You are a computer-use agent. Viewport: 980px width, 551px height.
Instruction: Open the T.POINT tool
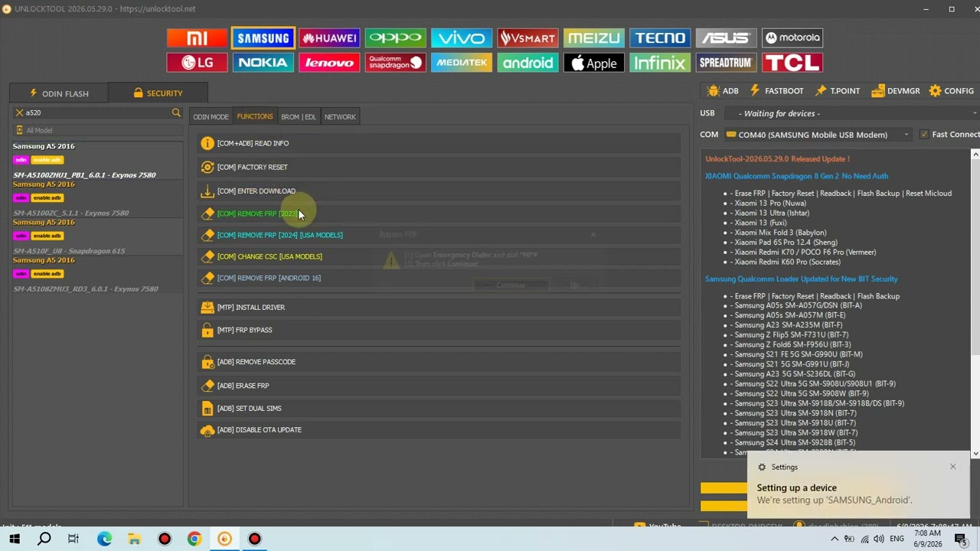tap(837, 91)
